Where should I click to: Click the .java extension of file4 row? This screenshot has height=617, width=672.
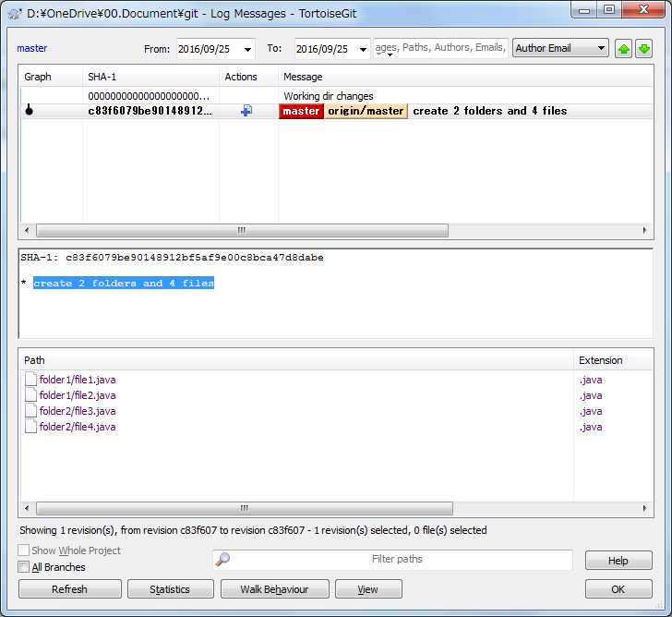591,427
